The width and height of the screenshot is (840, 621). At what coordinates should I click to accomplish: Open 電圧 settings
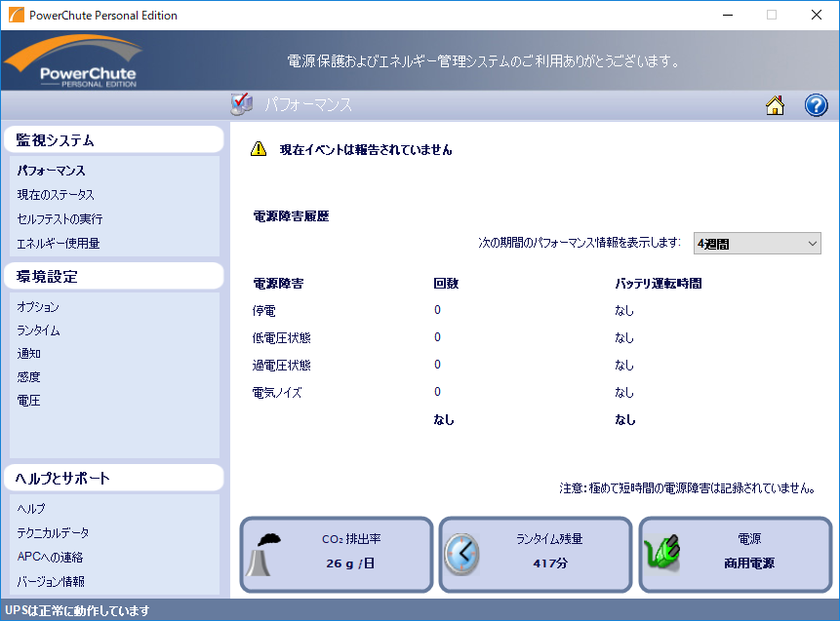[x=29, y=401]
